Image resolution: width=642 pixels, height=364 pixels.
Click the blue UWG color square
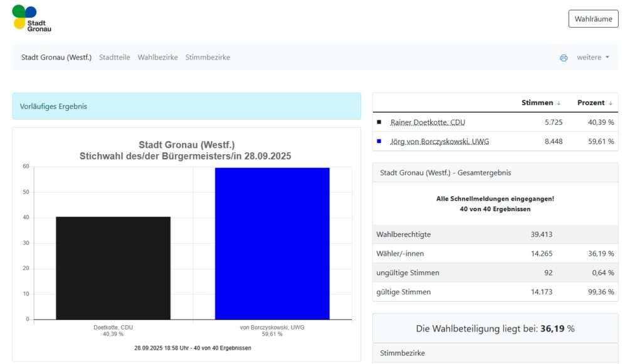tap(379, 142)
